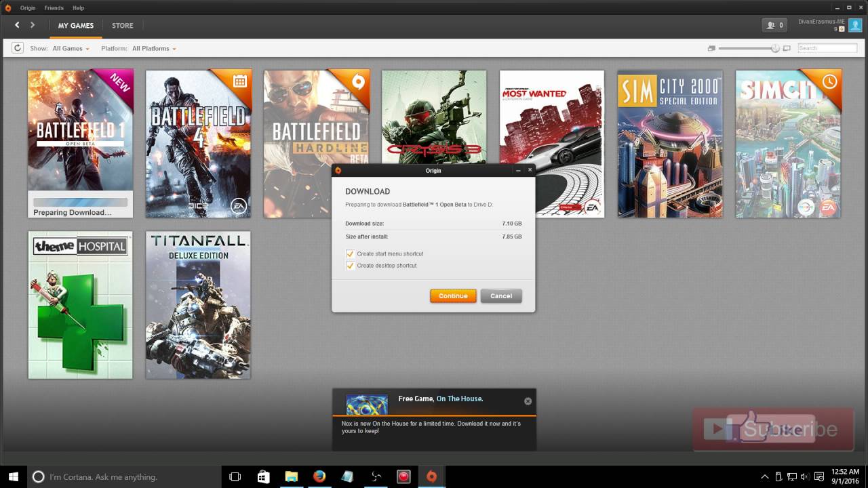868x488 pixels.
Task: Expand the Platform All Platforms dropdown
Action: click(154, 49)
